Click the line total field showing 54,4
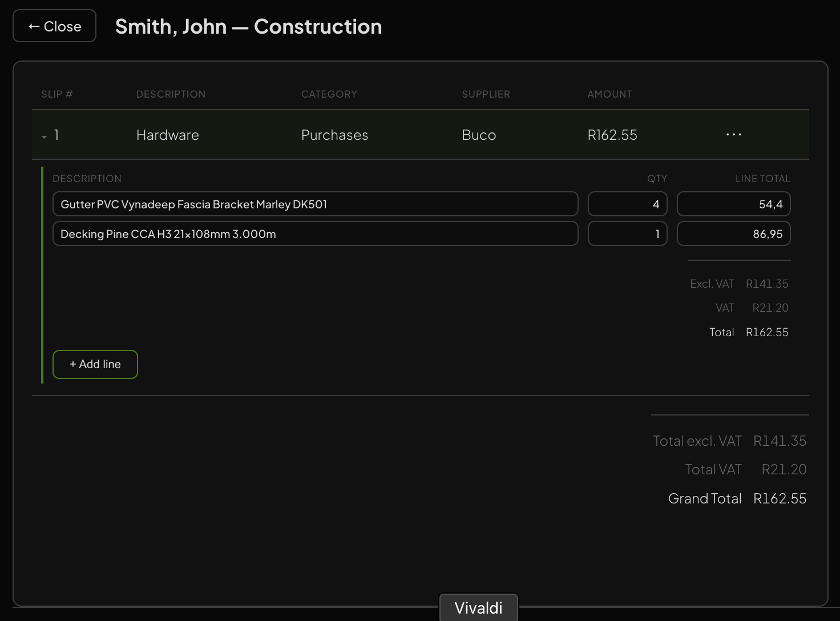Viewport: 840px width, 621px height. pyautogui.click(x=733, y=204)
